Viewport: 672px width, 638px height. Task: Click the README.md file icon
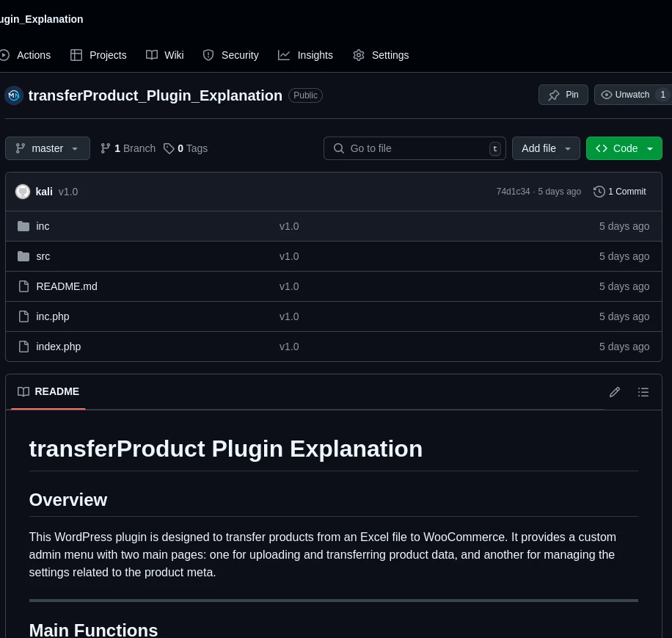click(24, 286)
